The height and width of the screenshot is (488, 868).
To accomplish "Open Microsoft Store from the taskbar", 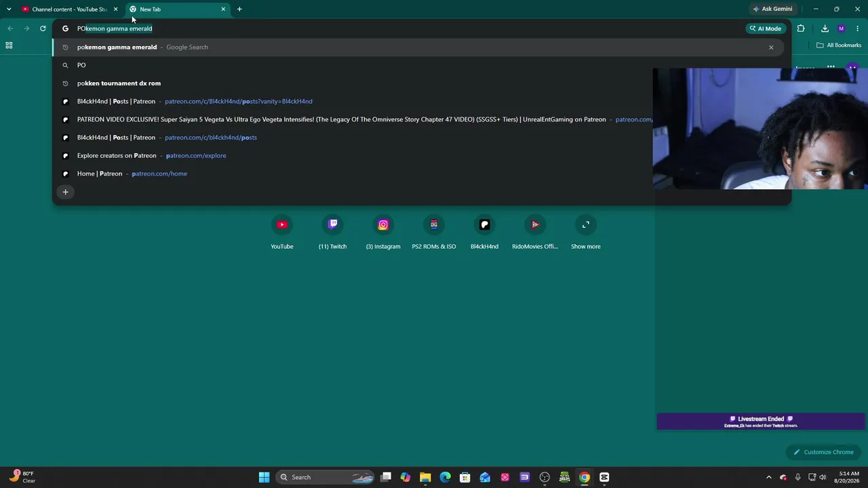I will coord(465,477).
